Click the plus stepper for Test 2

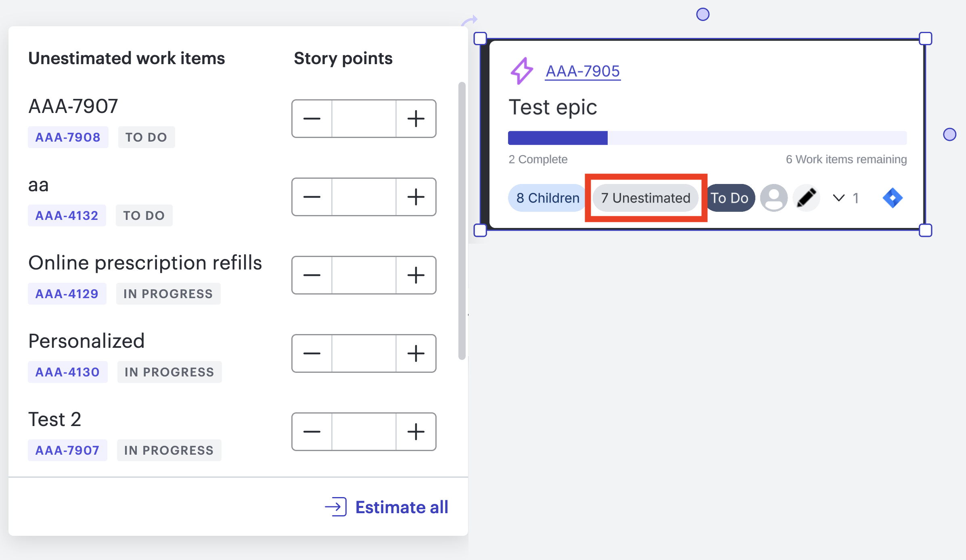point(416,432)
